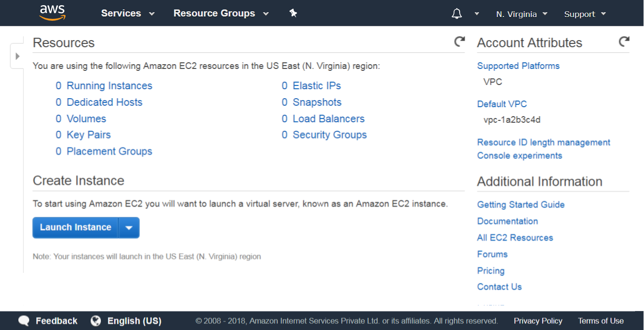The height and width of the screenshot is (330, 644).
Task: Open Privacy Policy link
Action: (x=538, y=321)
